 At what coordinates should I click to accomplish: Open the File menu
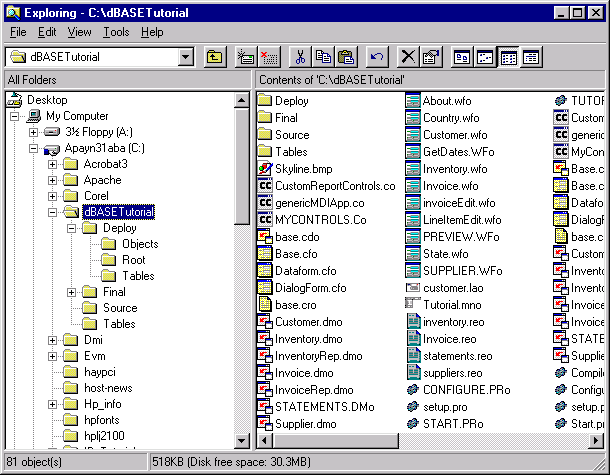(18, 32)
